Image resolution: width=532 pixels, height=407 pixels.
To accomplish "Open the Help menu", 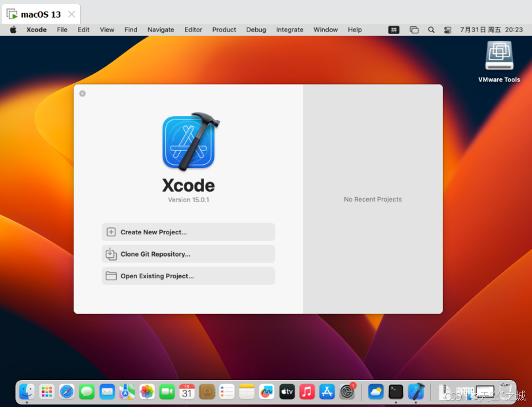I will point(354,30).
